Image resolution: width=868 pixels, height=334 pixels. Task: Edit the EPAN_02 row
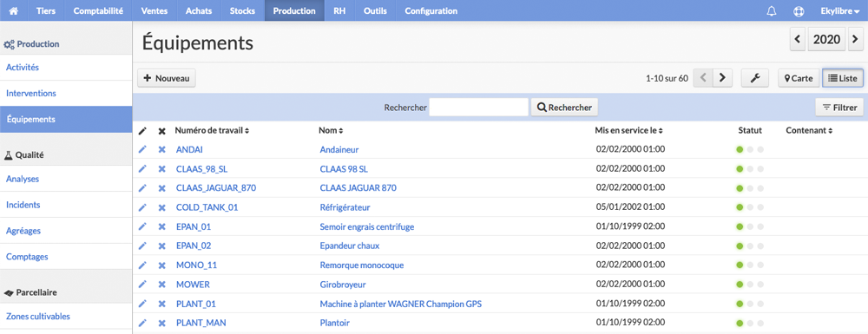[x=143, y=246]
